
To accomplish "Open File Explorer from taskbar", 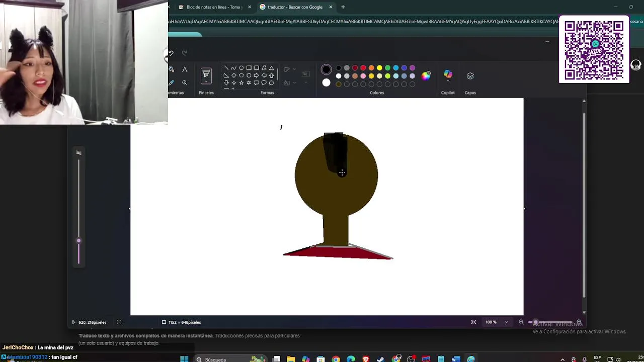I will pyautogui.click(x=291, y=359).
